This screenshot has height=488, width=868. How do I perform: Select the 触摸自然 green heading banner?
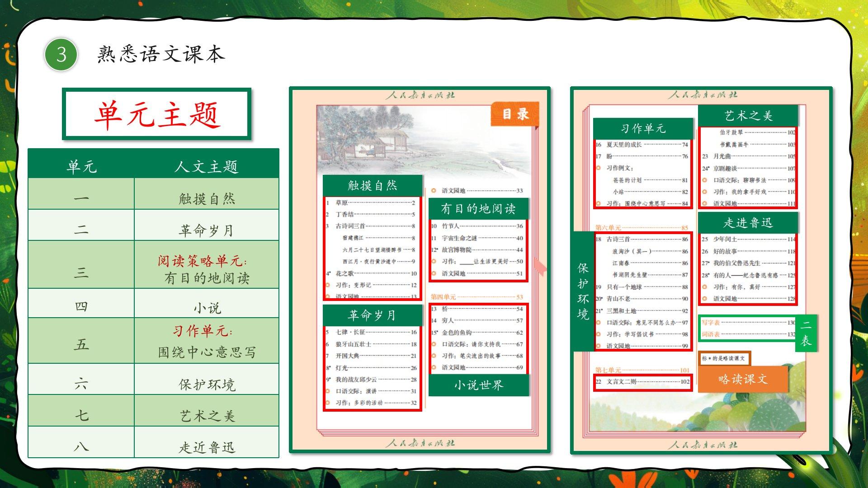tap(372, 185)
